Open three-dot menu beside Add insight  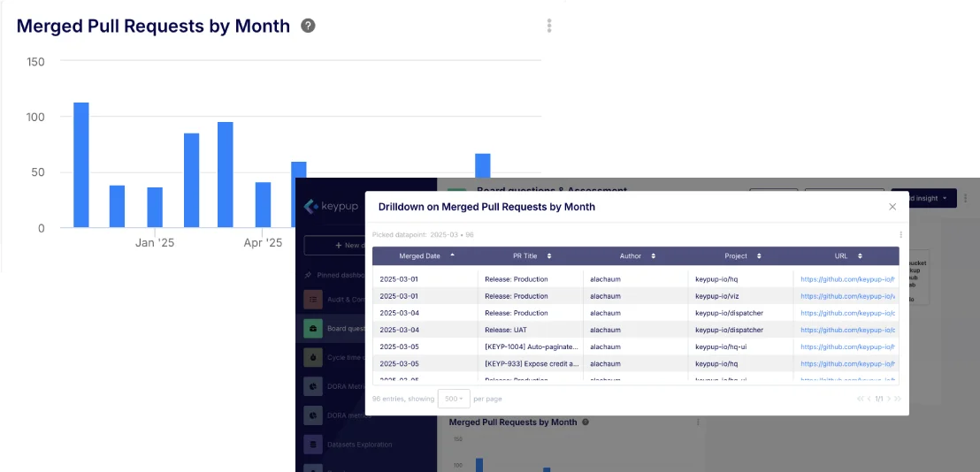coord(966,198)
